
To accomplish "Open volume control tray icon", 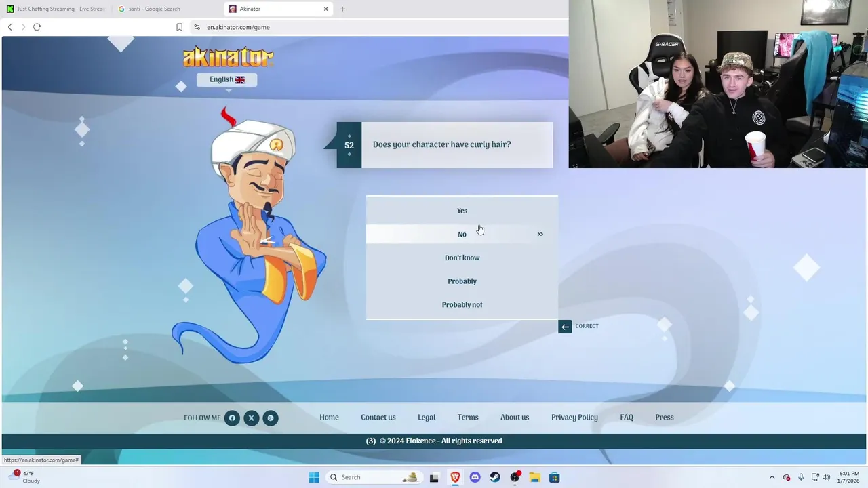I will (826, 477).
